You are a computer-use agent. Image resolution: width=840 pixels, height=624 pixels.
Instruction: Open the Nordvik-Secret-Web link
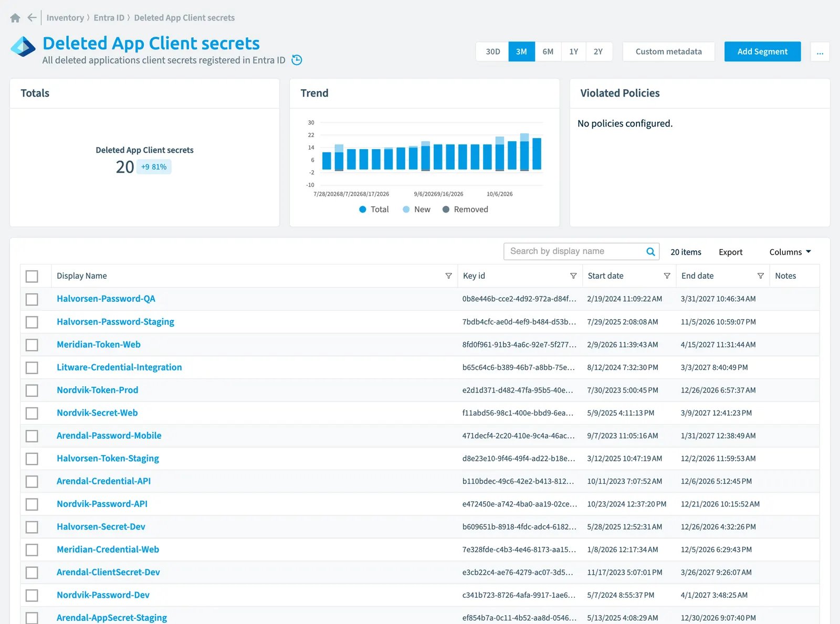[x=97, y=413]
